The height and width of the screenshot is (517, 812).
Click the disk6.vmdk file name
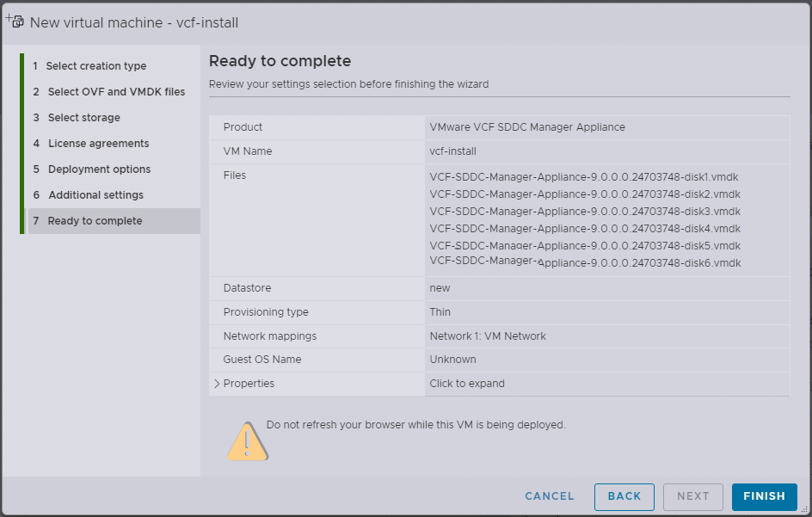tap(585, 263)
